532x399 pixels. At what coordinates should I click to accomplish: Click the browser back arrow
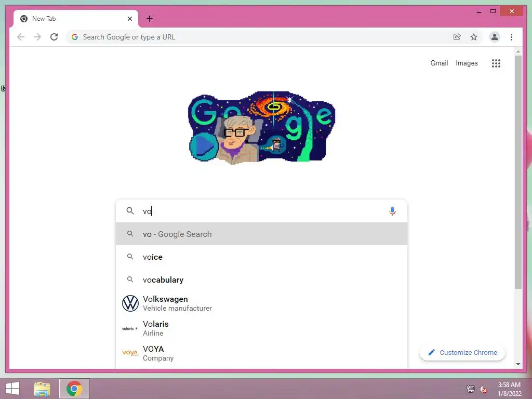(x=21, y=37)
